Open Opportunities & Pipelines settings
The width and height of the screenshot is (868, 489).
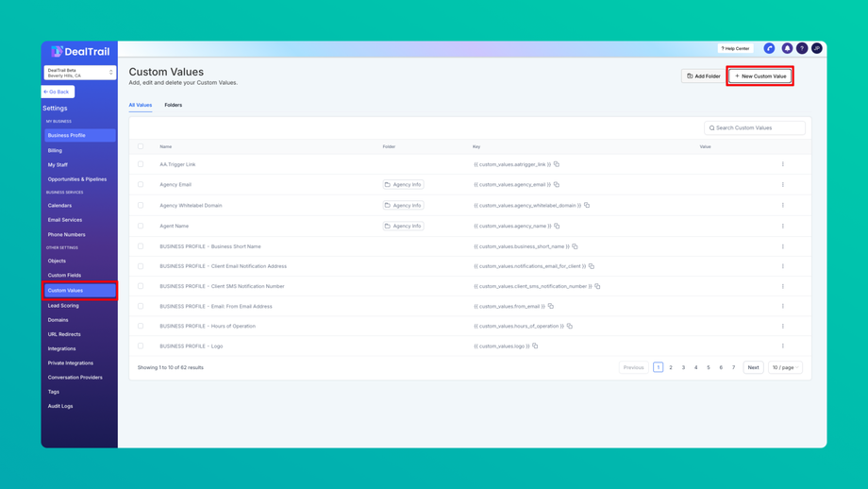(77, 179)
